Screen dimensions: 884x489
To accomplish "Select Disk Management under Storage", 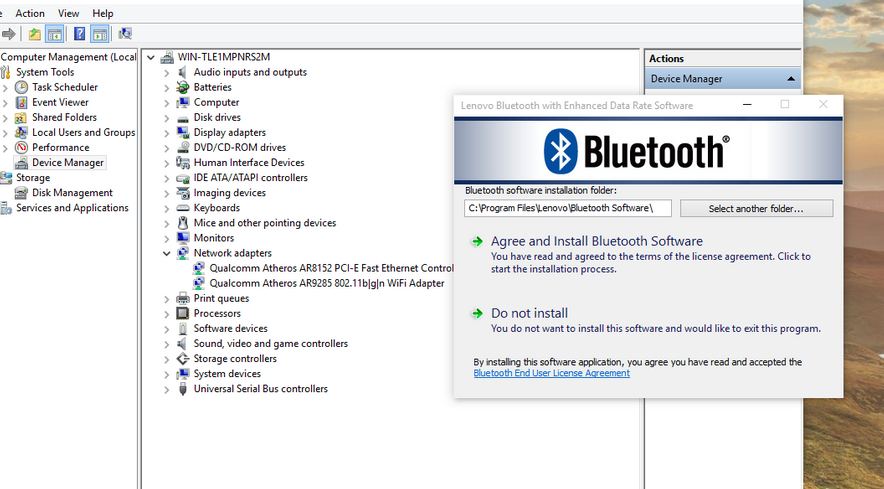I will click(x=72, y=193).
